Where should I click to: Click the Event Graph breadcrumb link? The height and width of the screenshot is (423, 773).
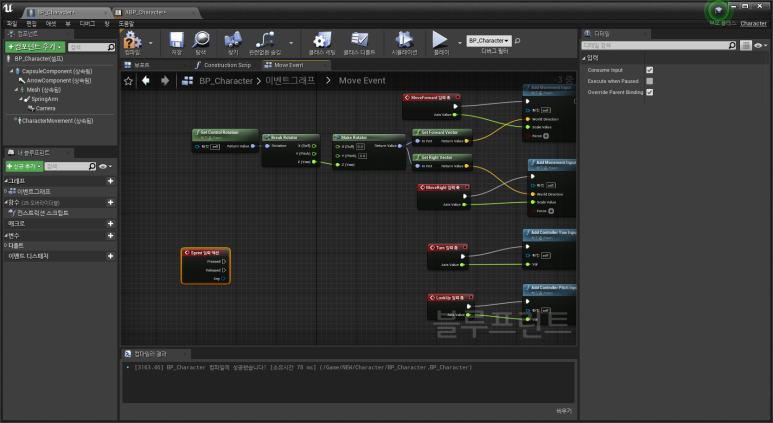click(290, 80)
